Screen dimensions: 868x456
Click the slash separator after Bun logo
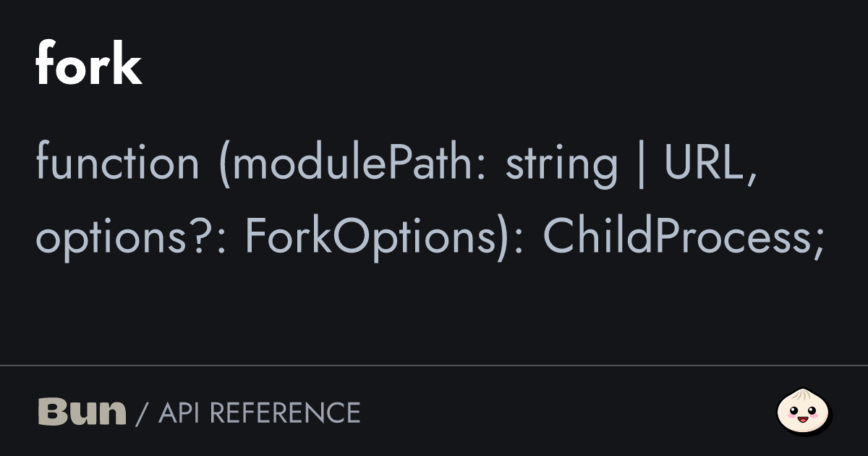[142, 413]
